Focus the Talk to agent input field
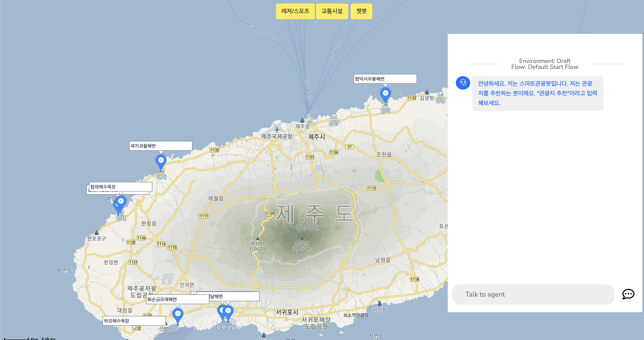Screen dimensions: 644x340 [x=533, y=294]
